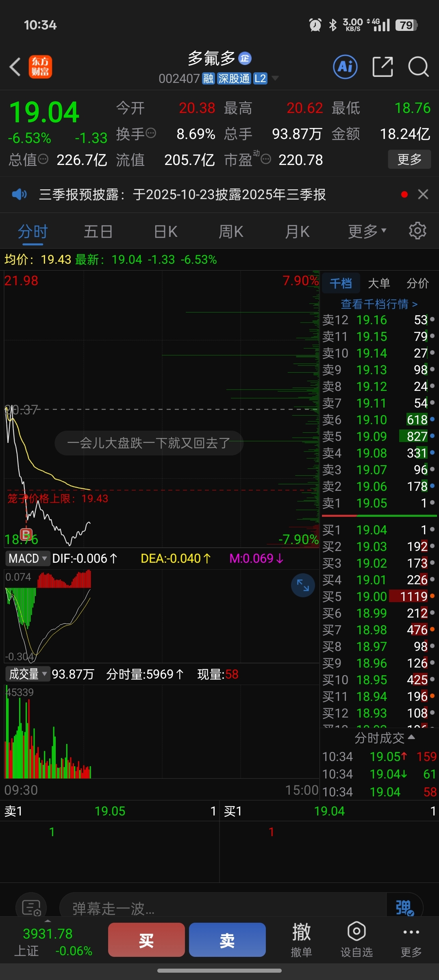Viewport: 439px width, 980px height.
Task: Tap the battery 79 indicator
Action: click(x=406, y=25)
